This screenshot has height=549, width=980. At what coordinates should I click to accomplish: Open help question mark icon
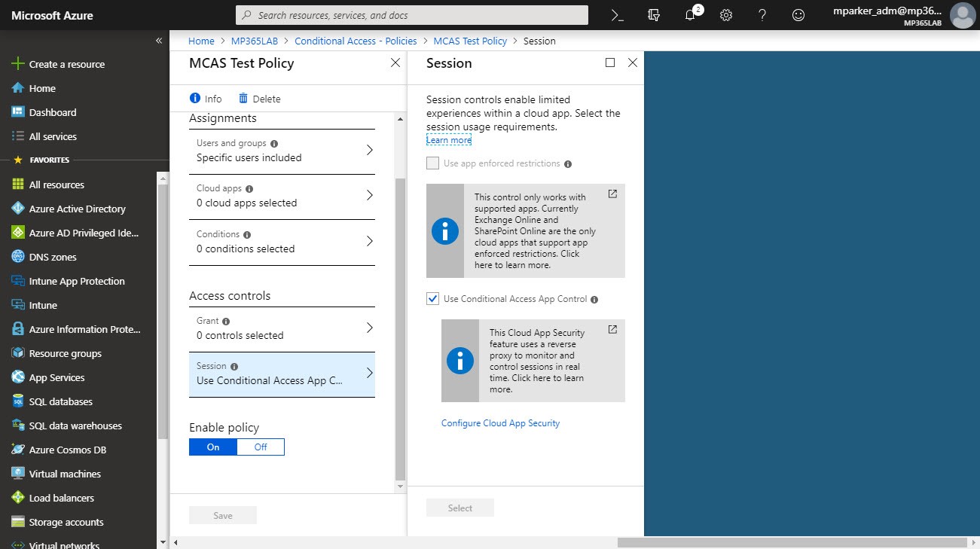coord(762,15)
